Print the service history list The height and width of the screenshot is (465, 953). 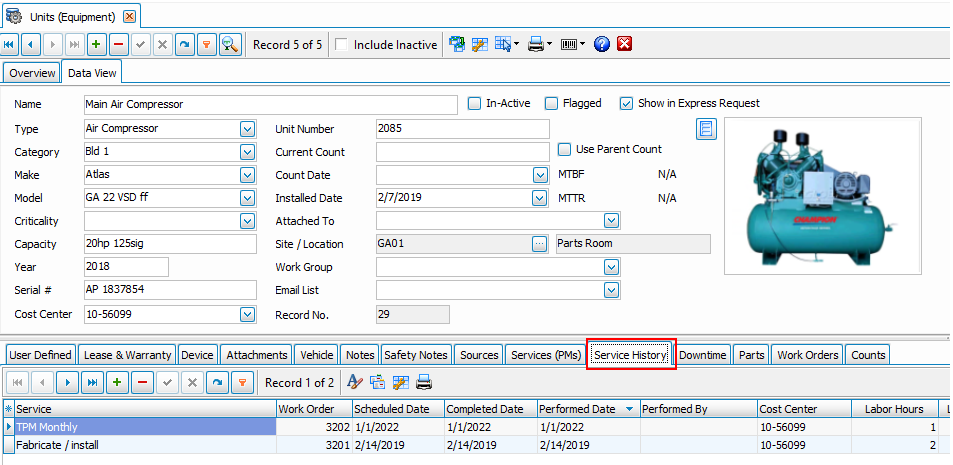[424, 382]
